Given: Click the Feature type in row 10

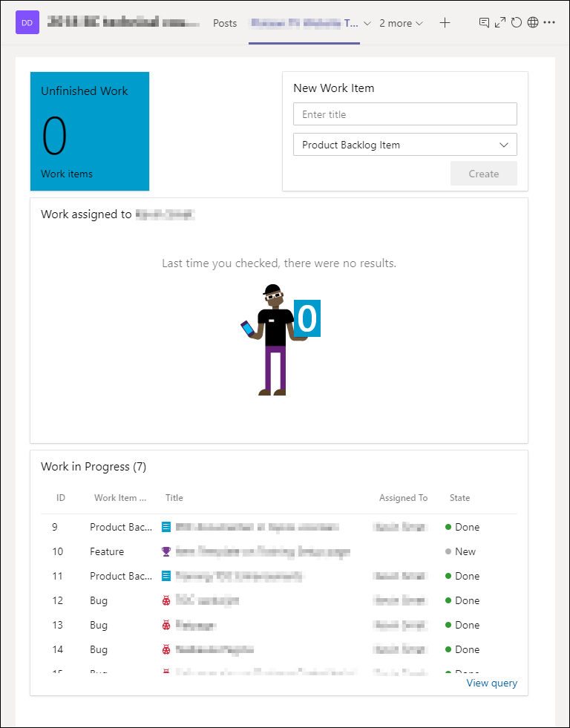Looking at the screenshot, I should (107, 551).
